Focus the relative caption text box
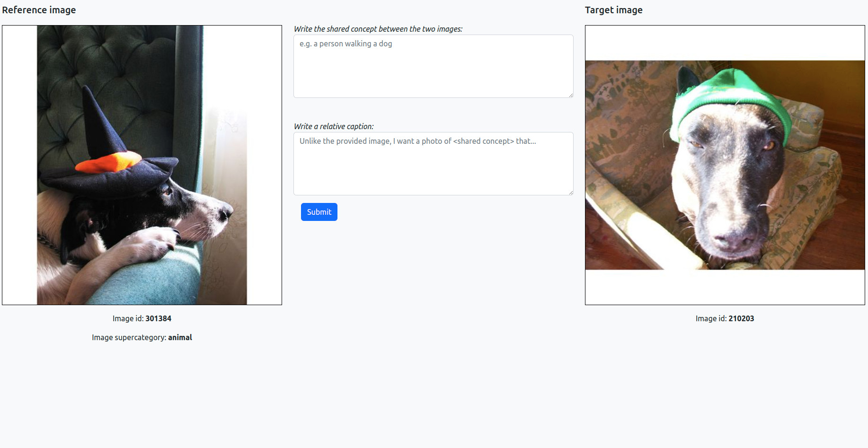 [x=433, y=164]
